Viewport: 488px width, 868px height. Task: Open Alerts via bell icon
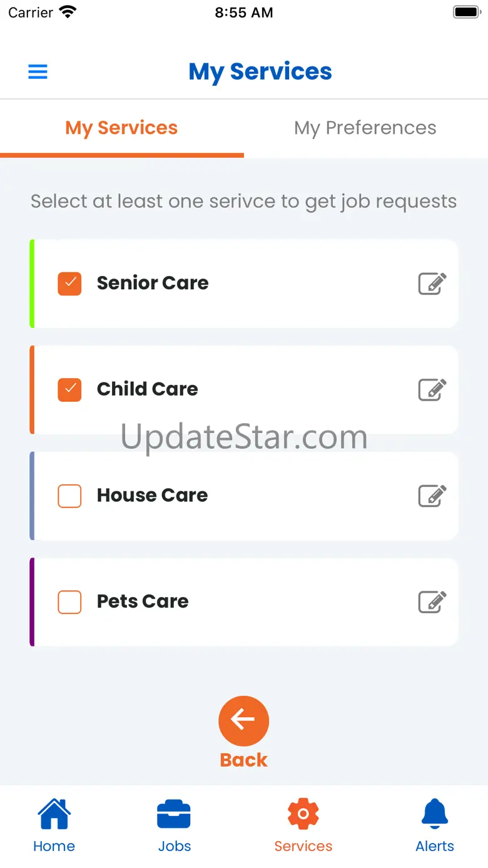(x=435, y=814)
